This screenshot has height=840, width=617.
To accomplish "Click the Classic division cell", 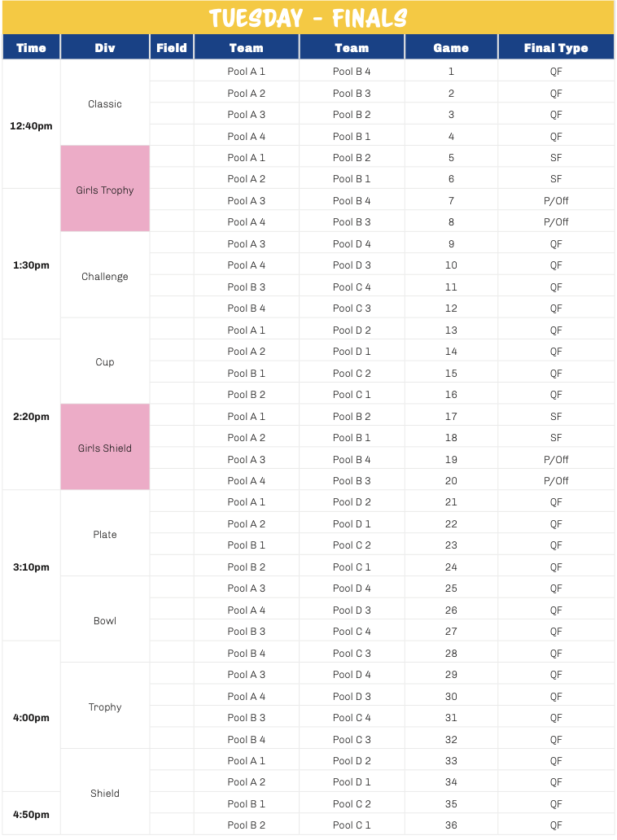I will (x=105, y=103).
